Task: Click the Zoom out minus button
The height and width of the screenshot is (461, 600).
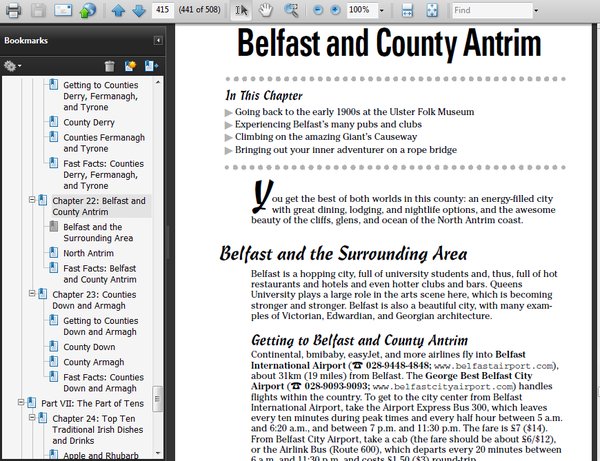Action: click(318, 10)
